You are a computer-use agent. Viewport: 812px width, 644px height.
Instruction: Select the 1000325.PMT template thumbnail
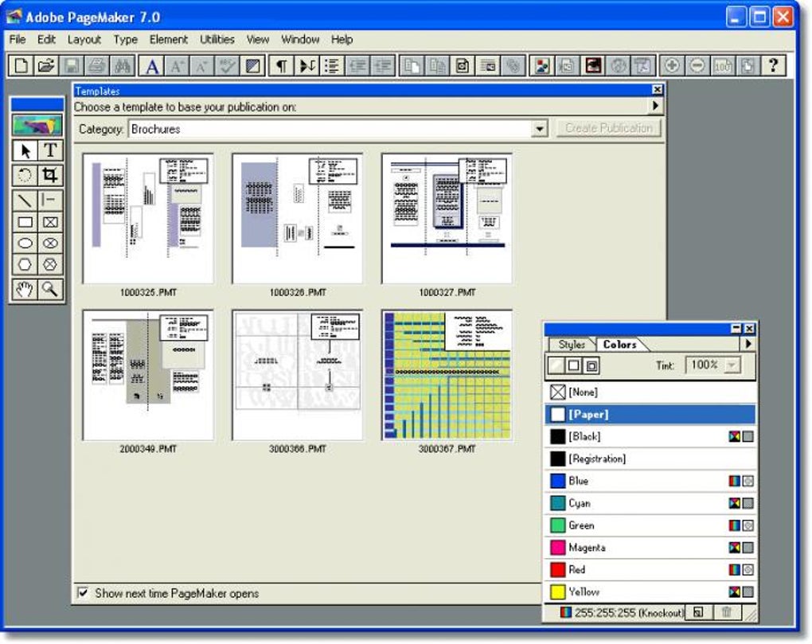point(148,218)
